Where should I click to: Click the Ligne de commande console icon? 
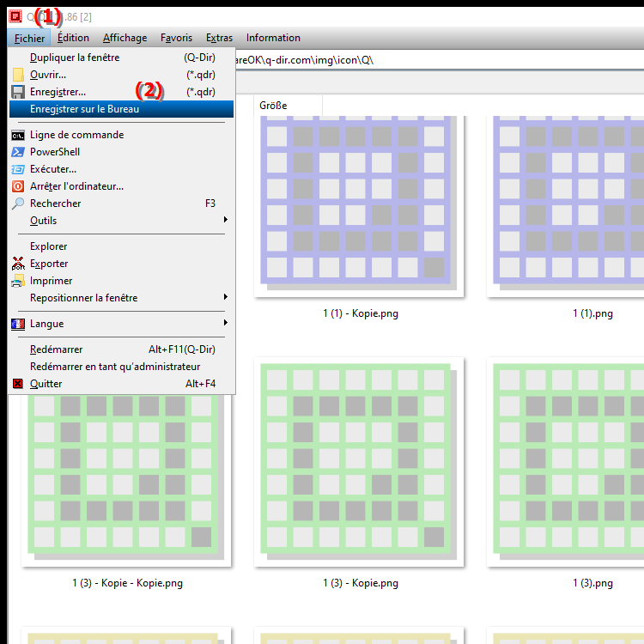(18, 135)
